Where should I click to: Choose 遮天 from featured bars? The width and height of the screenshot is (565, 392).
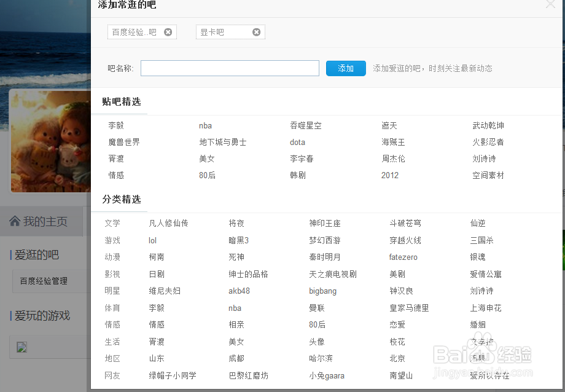(x=389, y=125)
